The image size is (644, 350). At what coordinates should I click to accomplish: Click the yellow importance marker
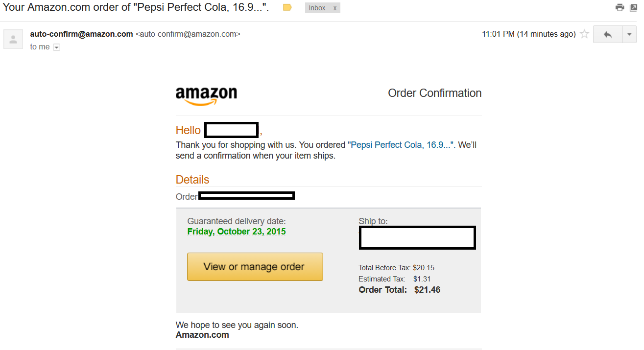click(x=287, y=7)
